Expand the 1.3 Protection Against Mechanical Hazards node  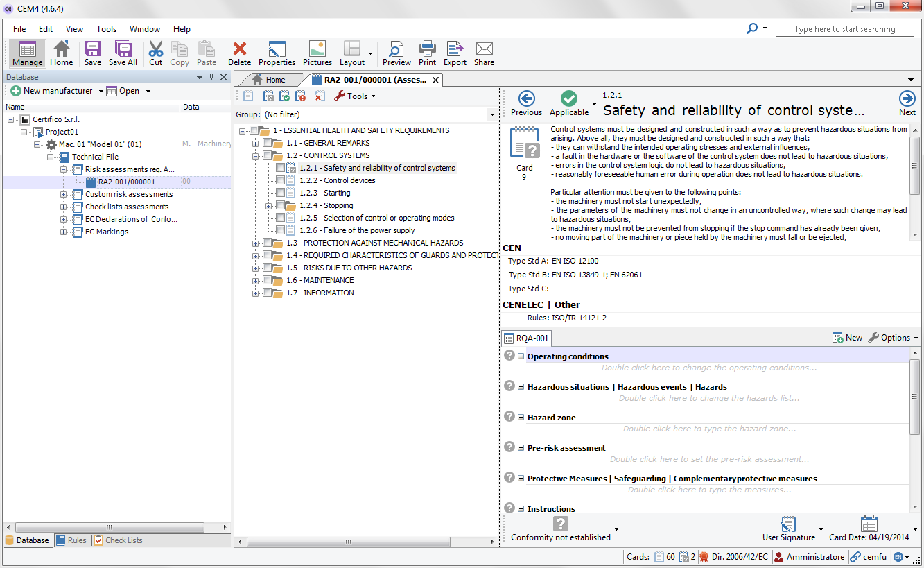[256, 243]
